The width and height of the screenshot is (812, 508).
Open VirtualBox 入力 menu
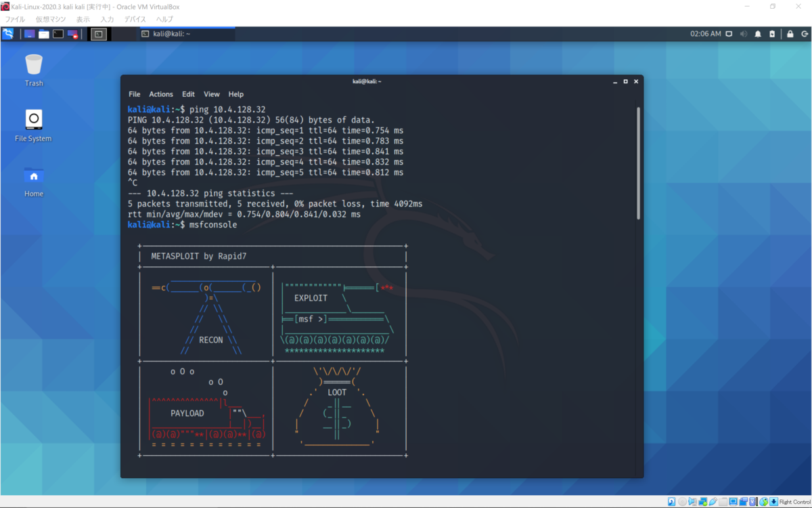[x=107, y=20]
